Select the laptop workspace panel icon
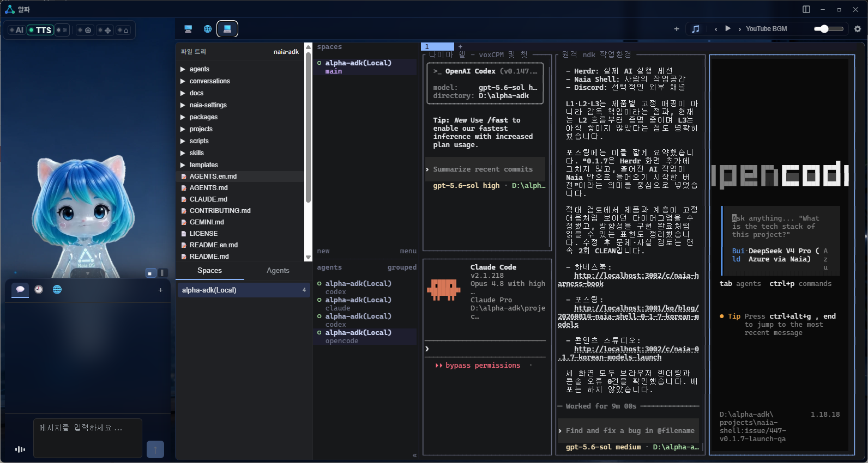The image size is (868, 463). (x=227, y=29)
